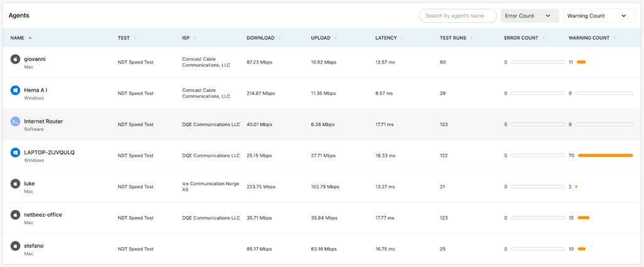644x267 pixels.
Task: Click the Windows icon beside LAPTOP-2IJVQULQ
Action: coord(15,152)
